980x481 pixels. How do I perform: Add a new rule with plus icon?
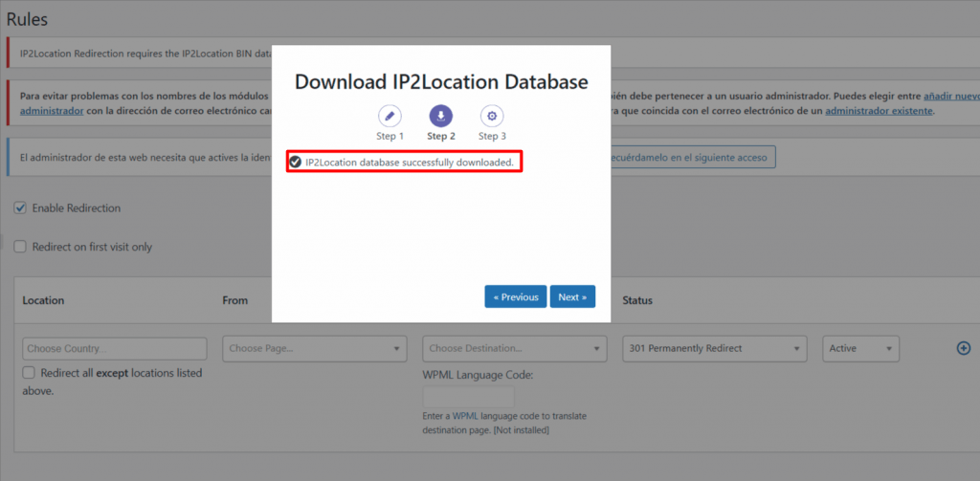[964, 349]
